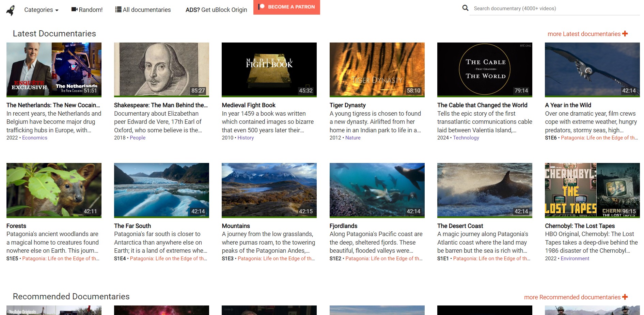
Task: Click Become a Patron button
Action: click(287, 7)
